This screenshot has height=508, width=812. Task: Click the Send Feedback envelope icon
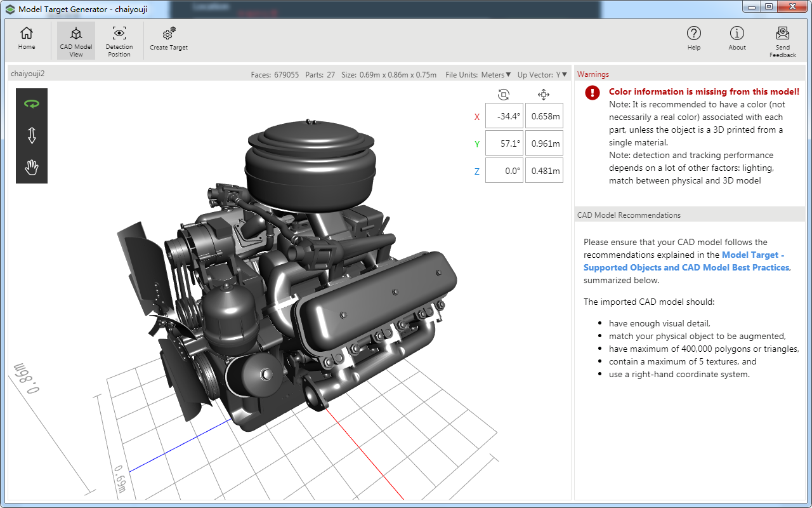pos(783,34)
